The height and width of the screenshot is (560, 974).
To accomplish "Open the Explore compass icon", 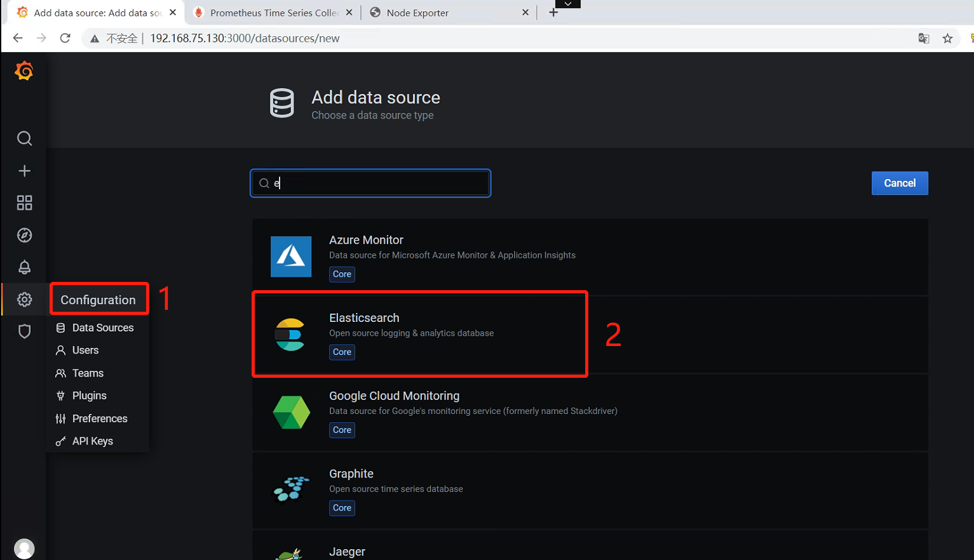I will coord(24,236).
